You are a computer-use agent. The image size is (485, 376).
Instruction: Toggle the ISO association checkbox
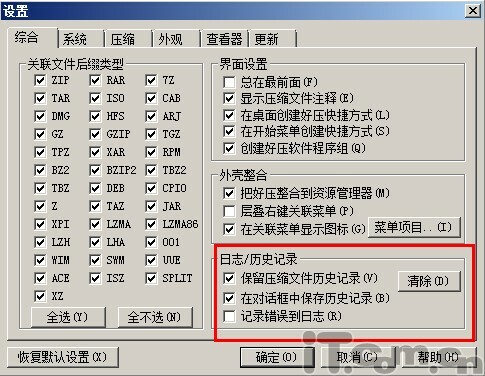click(x=95, y=98)
